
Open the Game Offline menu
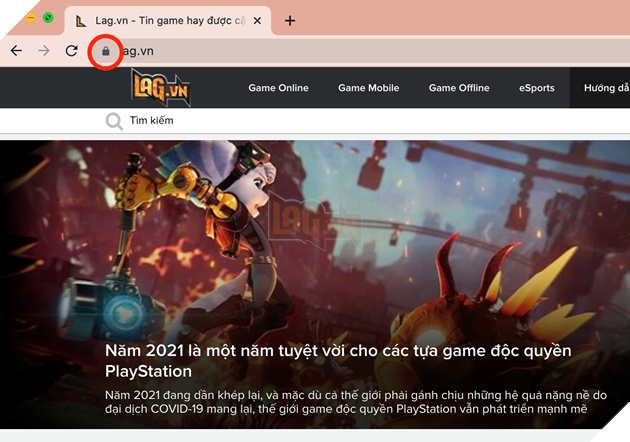(x=459, y=88)
